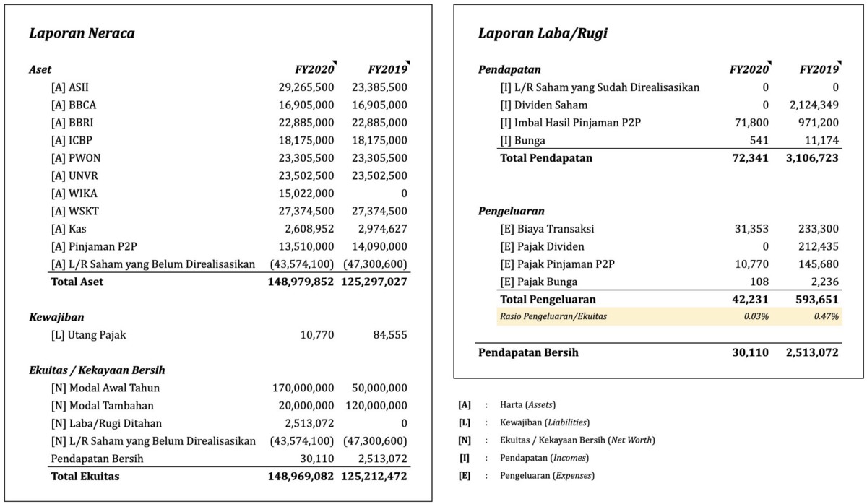Click the [A] WIKA row label

[x=74, y=194]
